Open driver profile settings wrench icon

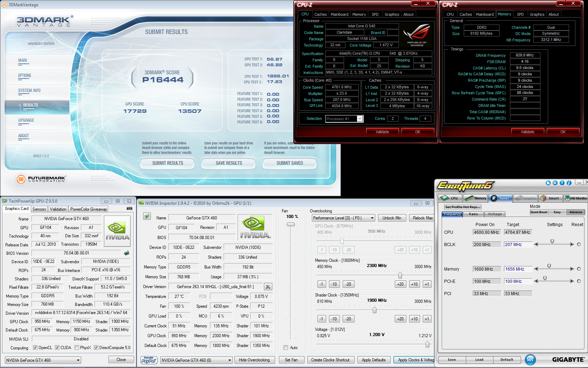point(268,287)
